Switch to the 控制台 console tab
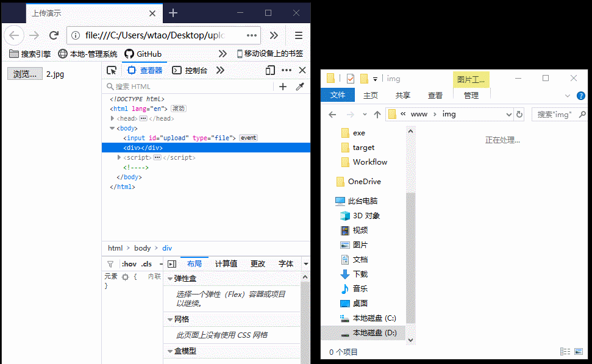The image size is (592, 364). coord(190,70)
